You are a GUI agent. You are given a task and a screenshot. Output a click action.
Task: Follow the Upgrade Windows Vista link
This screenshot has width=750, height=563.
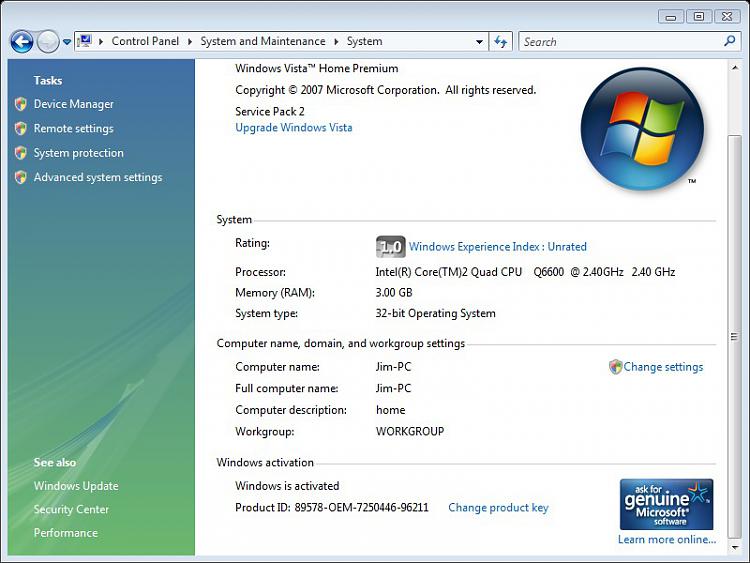pos(294,128)
